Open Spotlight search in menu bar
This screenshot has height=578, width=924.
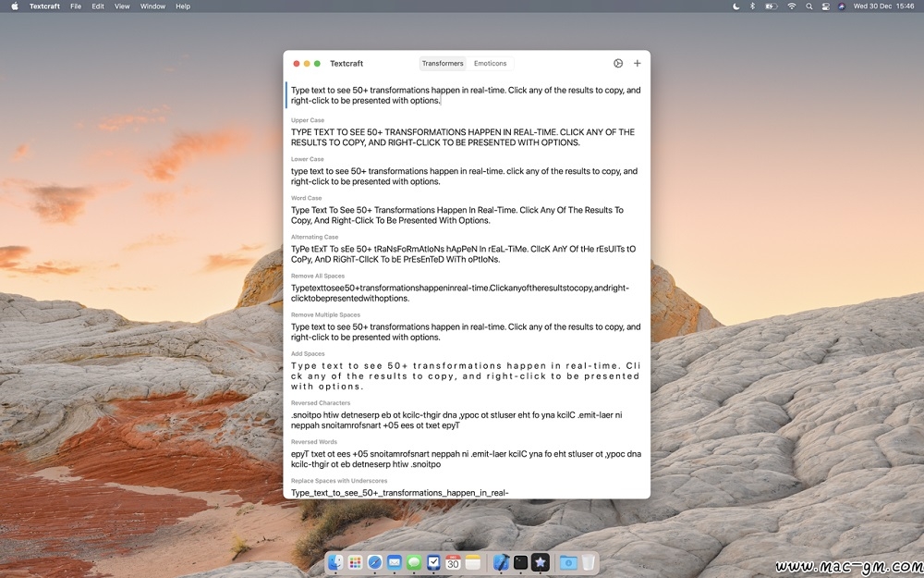(x=809, y=6)
